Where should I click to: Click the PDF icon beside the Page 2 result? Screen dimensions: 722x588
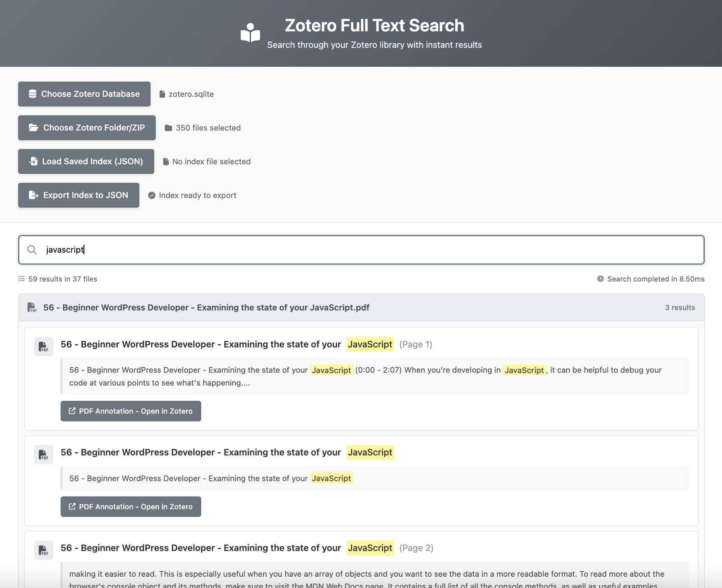tap(44, 550)
